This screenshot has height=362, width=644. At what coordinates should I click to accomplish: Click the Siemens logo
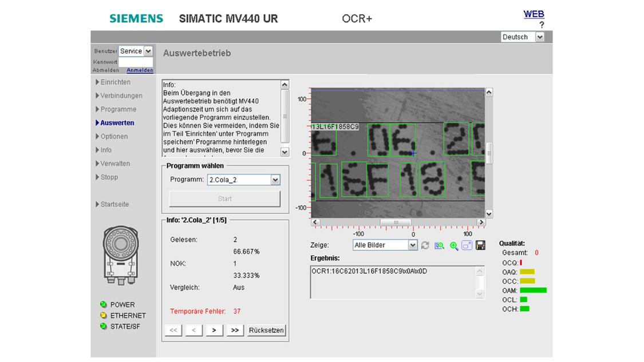[x=136, y=18]
